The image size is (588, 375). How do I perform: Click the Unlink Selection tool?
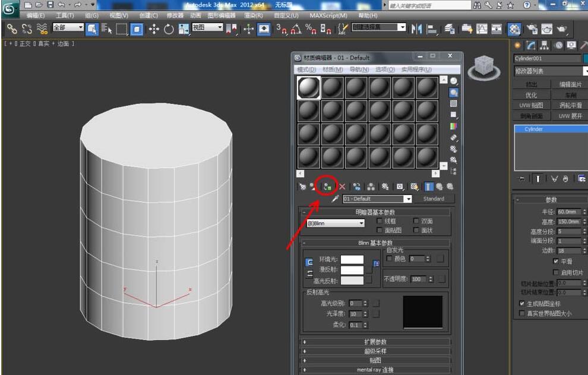coord(27,29)
